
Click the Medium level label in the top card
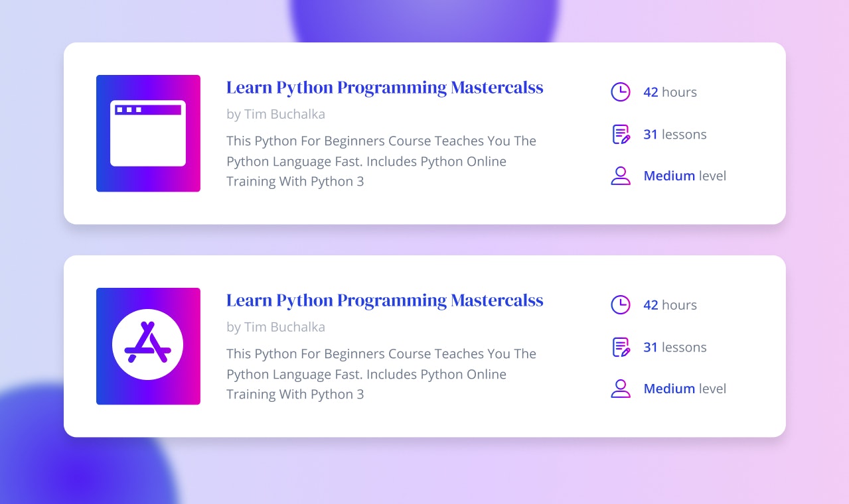pos(684,176)
